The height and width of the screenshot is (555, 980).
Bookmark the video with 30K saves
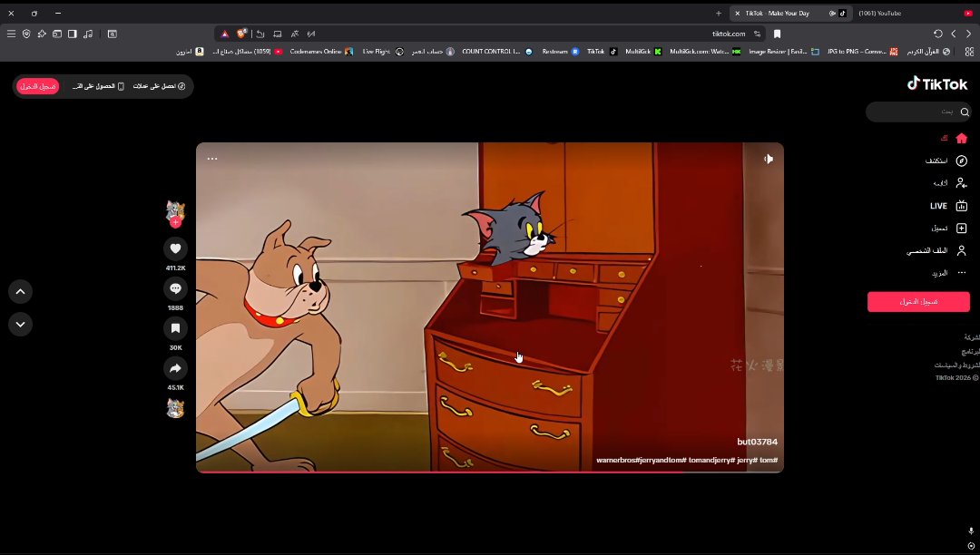click(x=176, y=328)
